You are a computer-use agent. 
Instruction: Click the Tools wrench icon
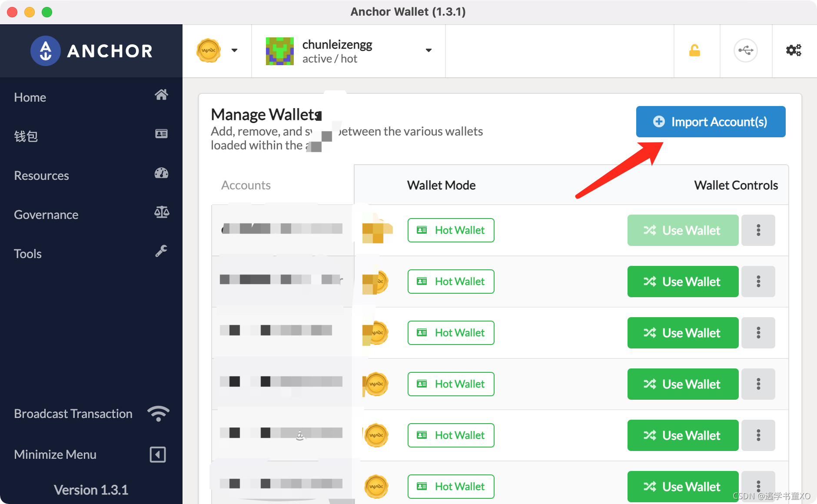point(161,251)
